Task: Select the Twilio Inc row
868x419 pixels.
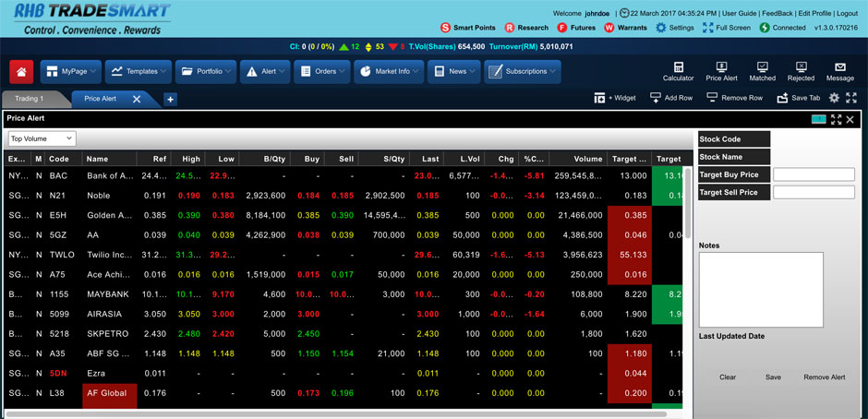Action: pos(344,255)
